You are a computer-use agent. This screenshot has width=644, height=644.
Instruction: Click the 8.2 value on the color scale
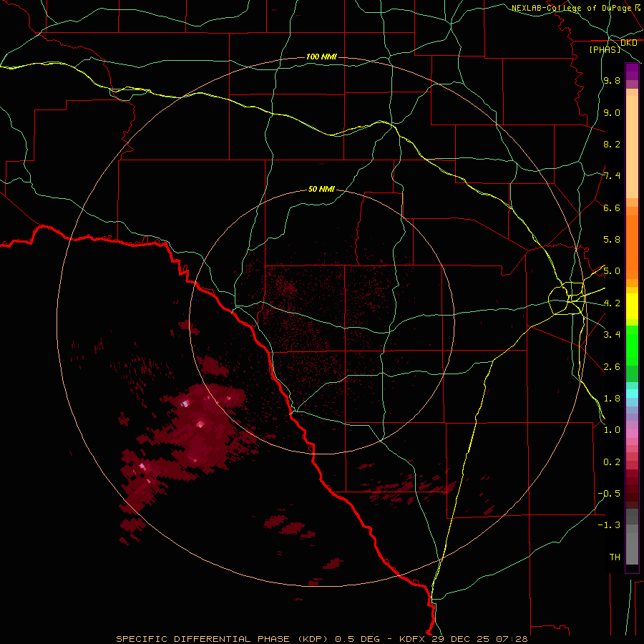(x=612, y=144)
